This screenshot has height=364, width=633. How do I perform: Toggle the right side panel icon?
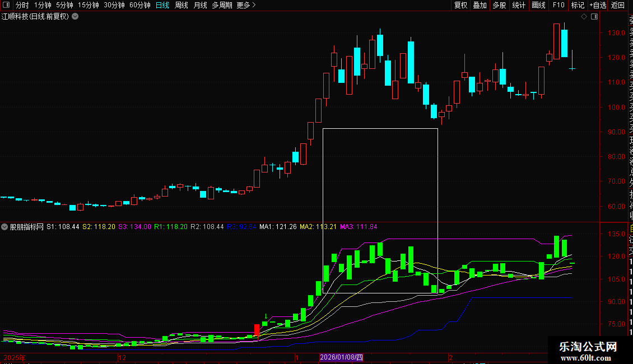coord(594,17)
